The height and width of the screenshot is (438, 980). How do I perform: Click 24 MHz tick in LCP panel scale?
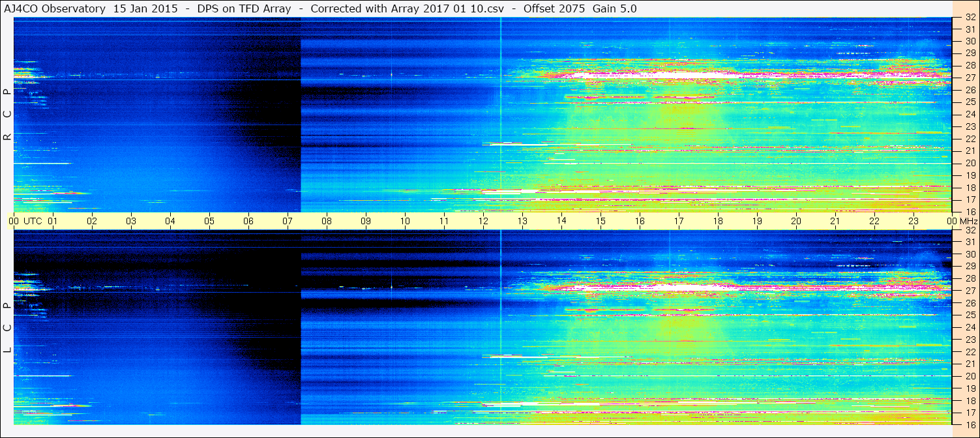tap(970, 327)
